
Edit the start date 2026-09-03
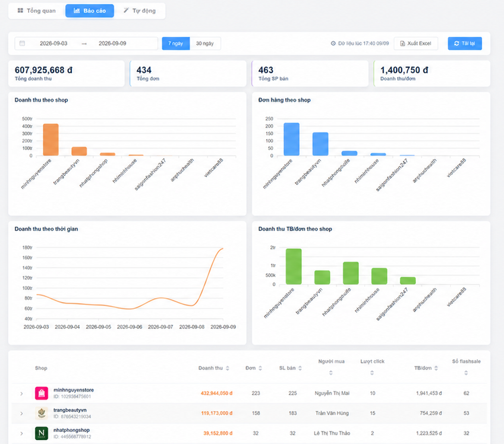click(x=54, y=44)
